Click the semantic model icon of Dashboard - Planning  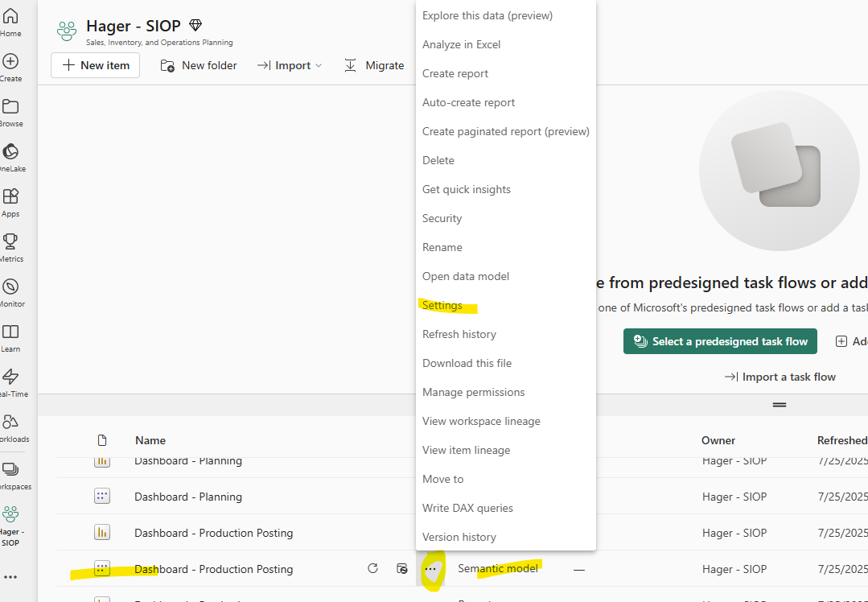102,497
